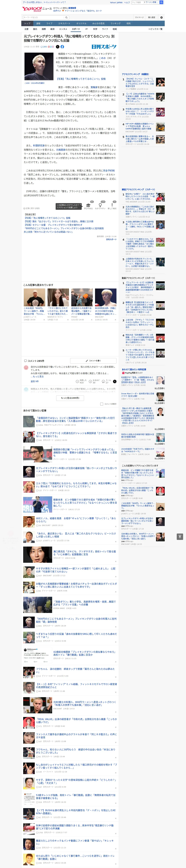
Task: Dismiss the こめお発言「800円」 recommended card with ×
Action: tap(44, 320)
